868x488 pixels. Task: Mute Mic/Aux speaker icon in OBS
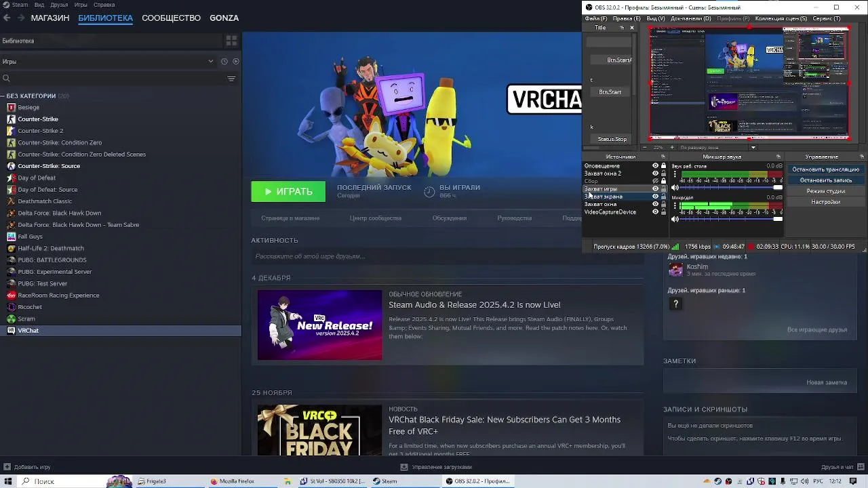click(x=675, y=219)
